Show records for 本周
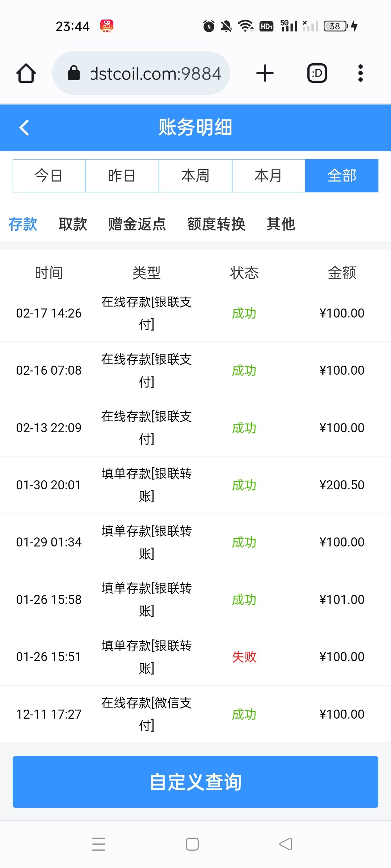391x868 pixels. coord(195,176)
